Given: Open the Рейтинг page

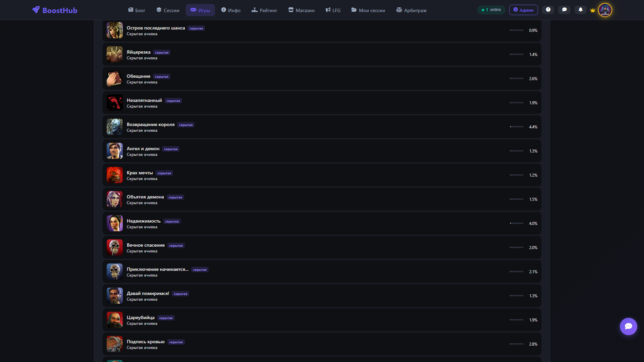Looking at the screenshot, I should (x=264, y=10).
